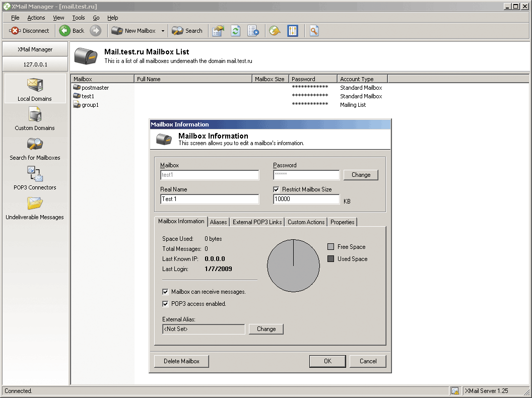Open the Actions menu
This screenshot has height=398, width=532.
click(x=36, y=18)
